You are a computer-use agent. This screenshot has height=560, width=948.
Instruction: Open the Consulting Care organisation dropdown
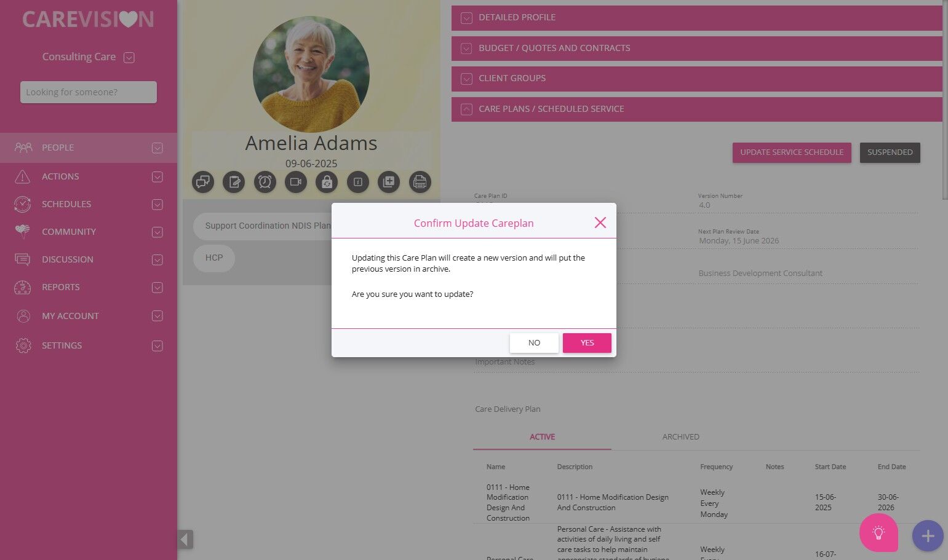129,57
